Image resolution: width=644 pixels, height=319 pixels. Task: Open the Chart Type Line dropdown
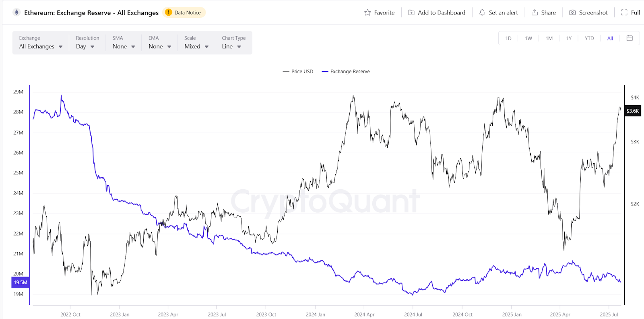tap(231, 47)
